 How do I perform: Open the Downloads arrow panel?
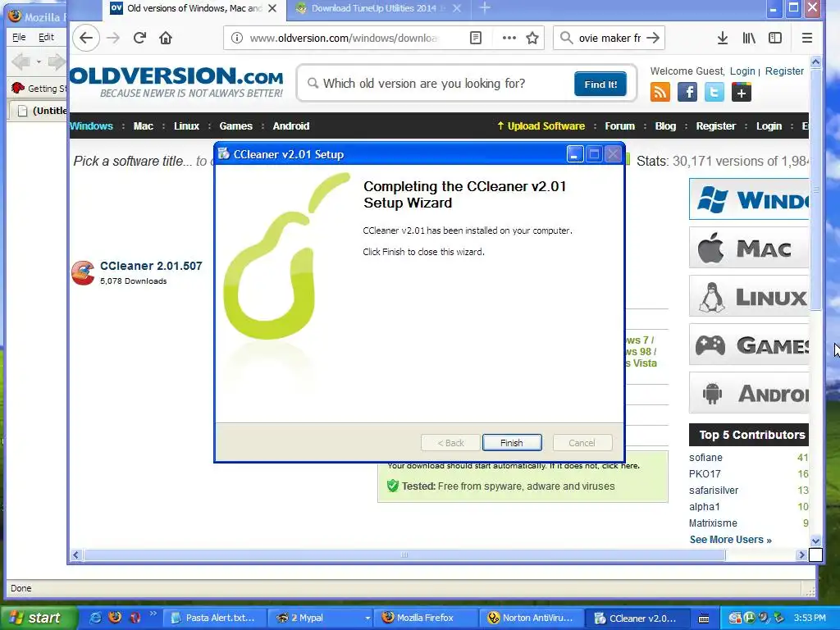point(722,38)
